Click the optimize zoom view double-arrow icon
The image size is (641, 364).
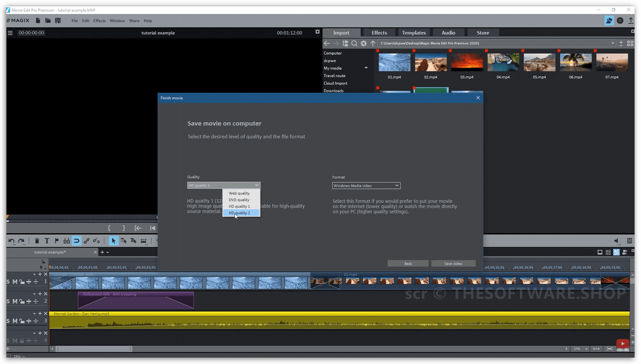pyautogui.click(x=597, y=349)
